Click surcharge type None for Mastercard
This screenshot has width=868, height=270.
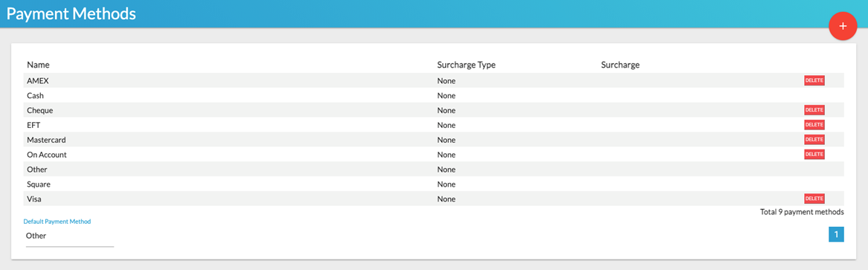[x=446, y=140]
